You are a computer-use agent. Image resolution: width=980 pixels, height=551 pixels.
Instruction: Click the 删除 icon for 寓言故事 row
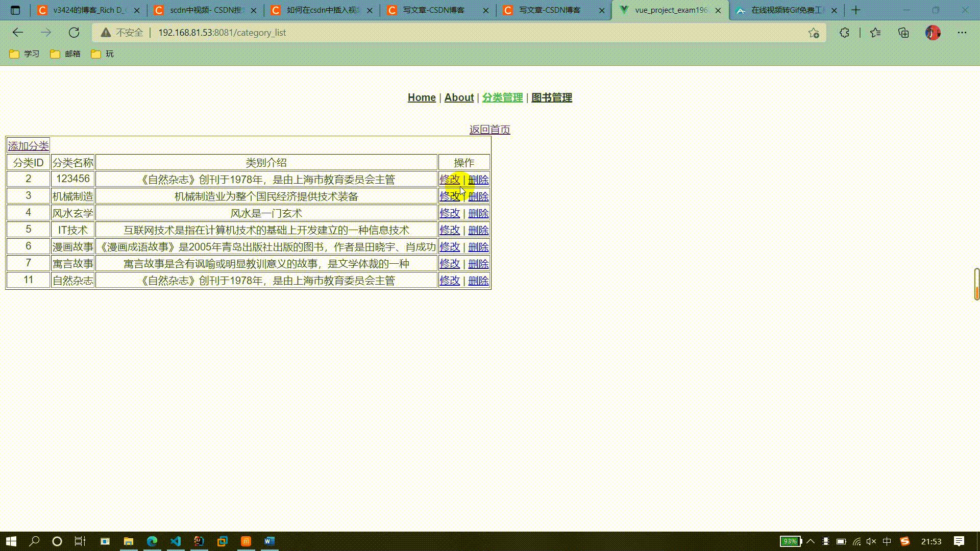(478, 264)
